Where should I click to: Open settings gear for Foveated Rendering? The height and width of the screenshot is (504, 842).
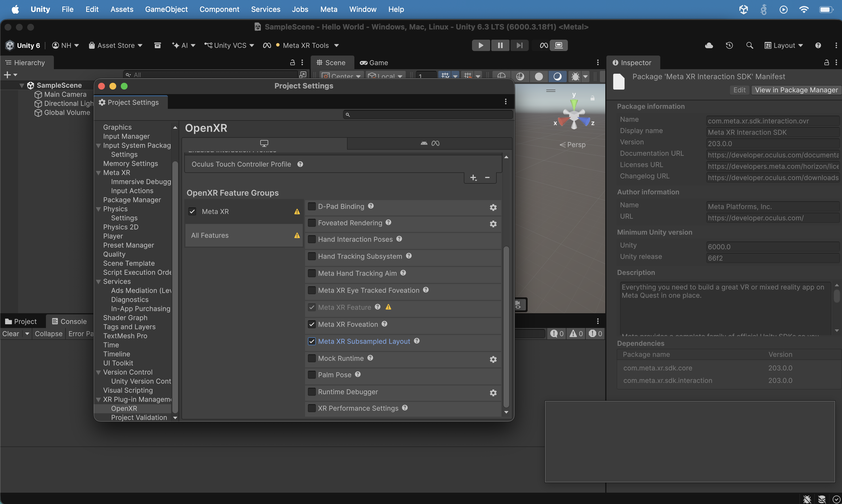[493, 224]
